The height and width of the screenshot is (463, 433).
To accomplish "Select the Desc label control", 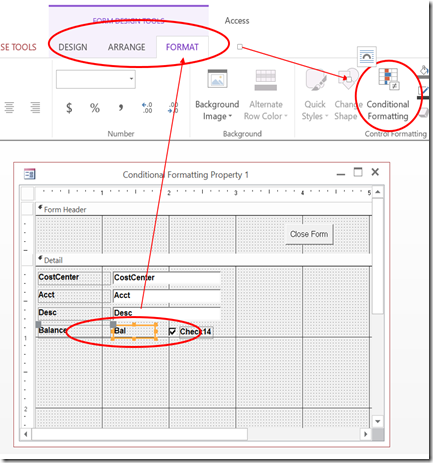I will pos(74,313).
